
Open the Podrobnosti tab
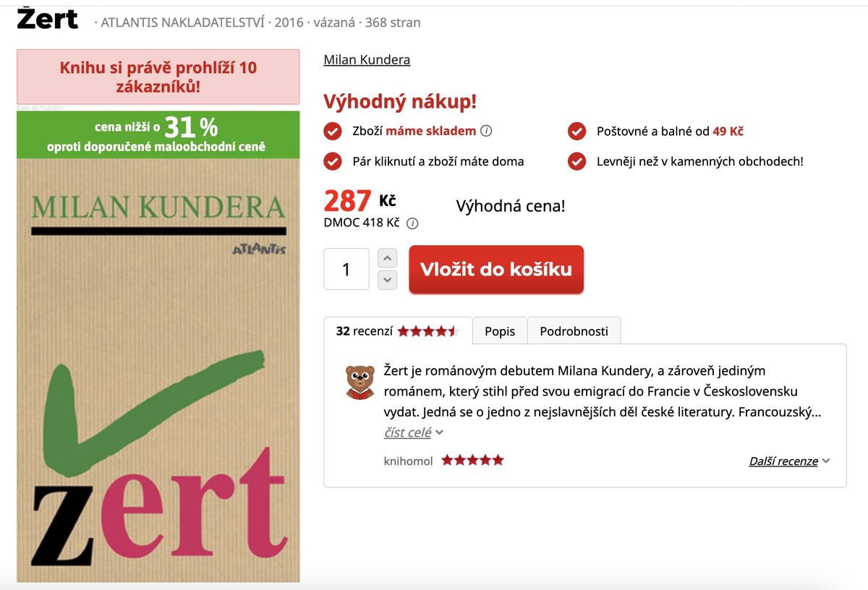[x=574, y=331]
